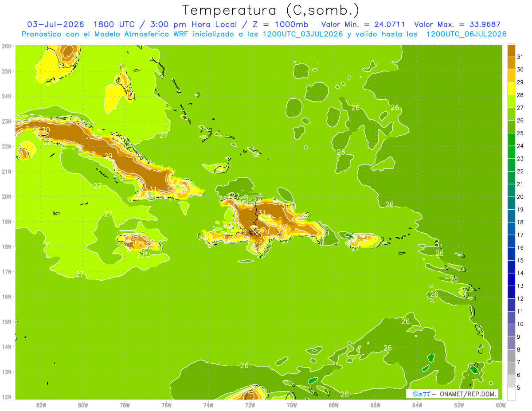Click the "12N" latitude axis label
Image resolution: width=532 pixels, height=411 pixels.
coord(6,397)
